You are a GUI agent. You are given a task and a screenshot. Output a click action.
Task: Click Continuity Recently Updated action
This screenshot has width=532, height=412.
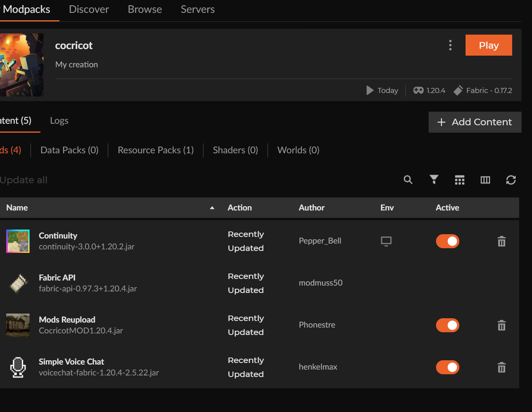[x=246, y=241]
